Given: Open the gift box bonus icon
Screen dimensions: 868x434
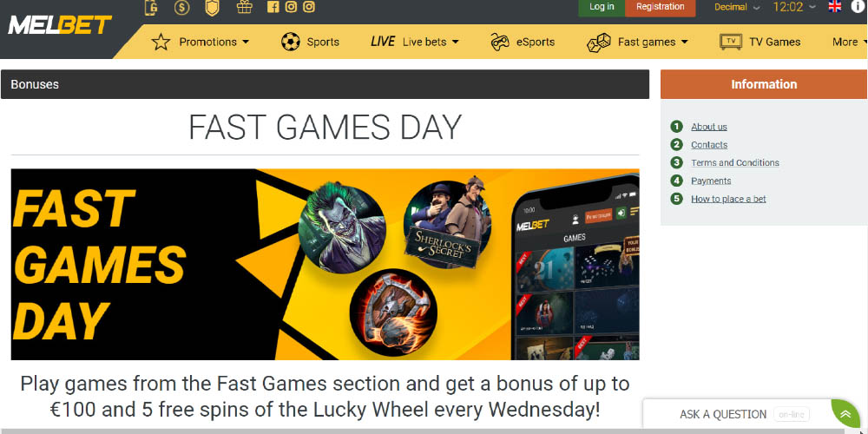Looking at the screenshot, I should 244,7.
